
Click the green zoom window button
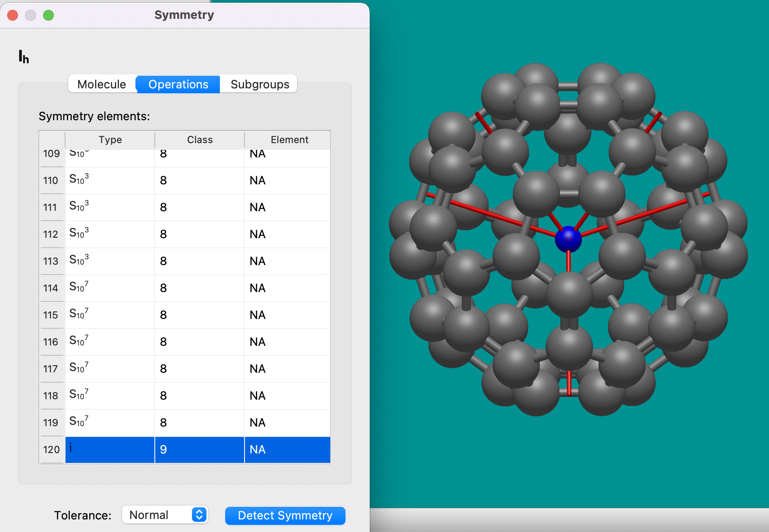tap(48, 15)
